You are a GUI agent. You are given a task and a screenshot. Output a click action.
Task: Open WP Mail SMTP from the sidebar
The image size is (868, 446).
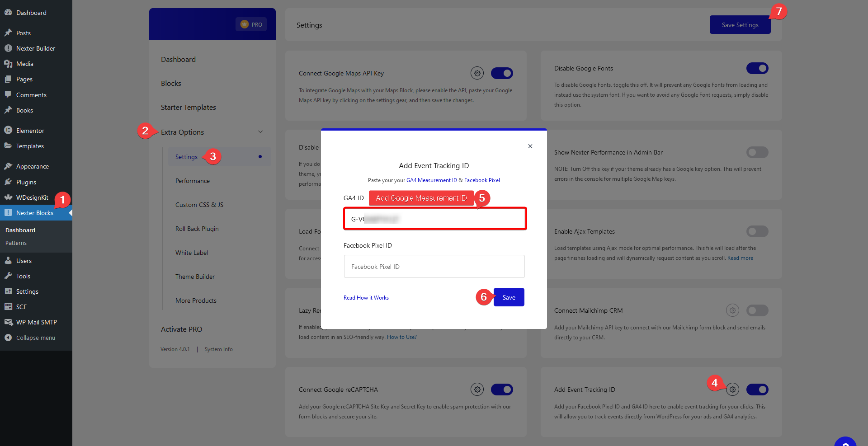pyautogui.click(x=36, y=322)
